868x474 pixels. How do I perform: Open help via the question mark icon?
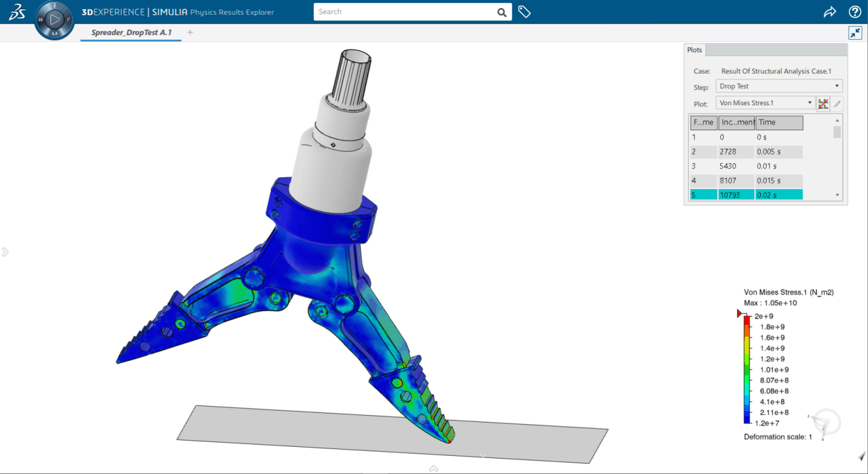(854, 11)
